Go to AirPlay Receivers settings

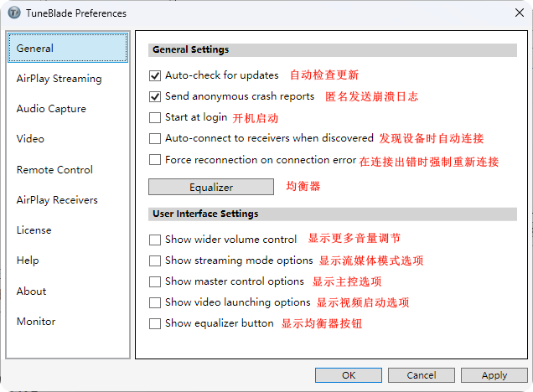pyautogui.click(x=57, y=200)
